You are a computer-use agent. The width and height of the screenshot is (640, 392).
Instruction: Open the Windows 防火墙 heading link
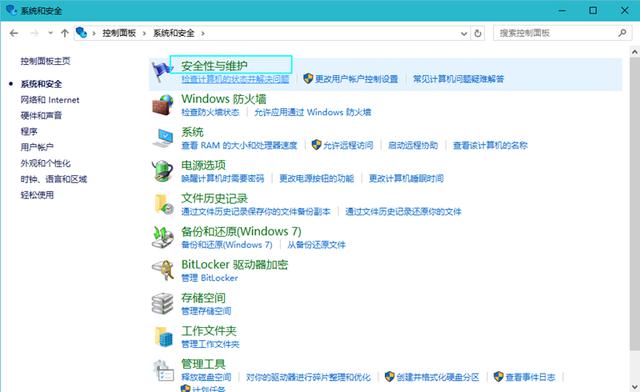(224, 99)
